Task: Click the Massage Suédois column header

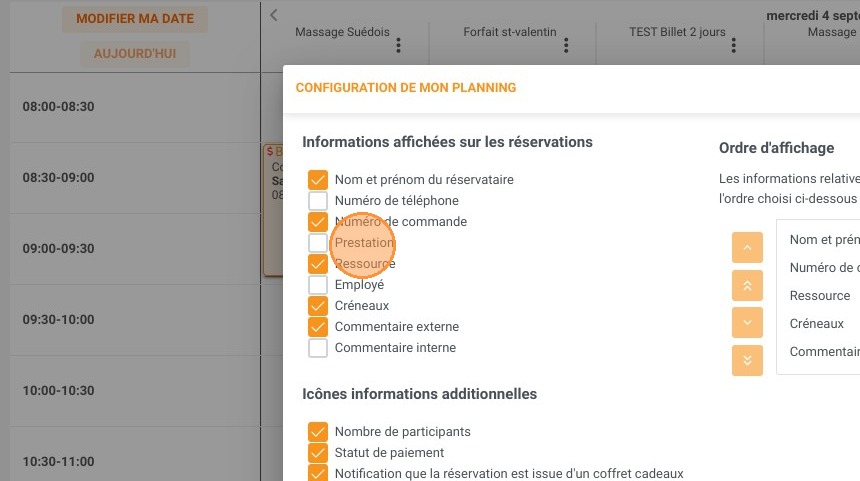Action: point(342,32)
